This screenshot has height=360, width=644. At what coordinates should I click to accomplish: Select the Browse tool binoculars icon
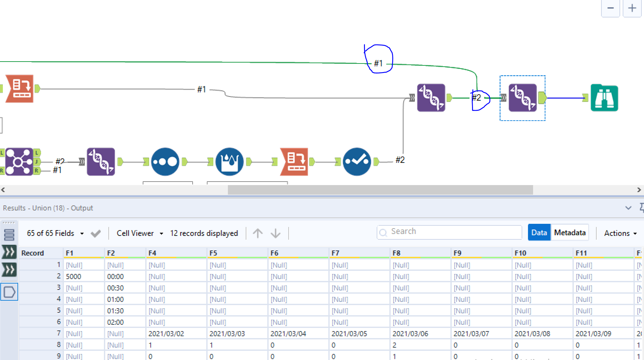click(604, 98)
